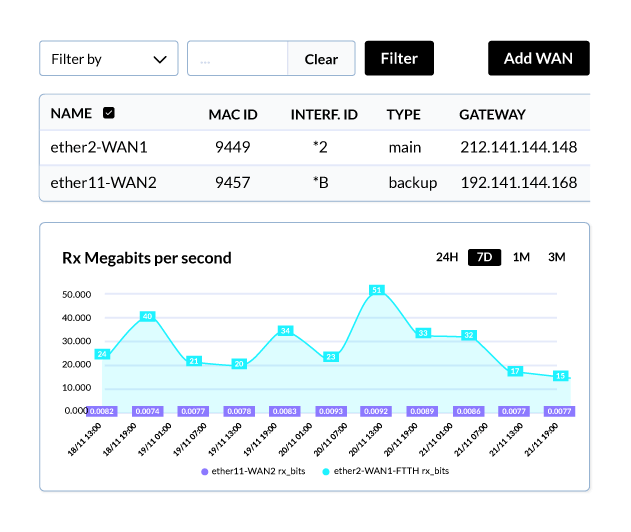The height and width of the screenshot is (532, 631).
Task: Click y-axis label 50.000
Action: point(76,295)
